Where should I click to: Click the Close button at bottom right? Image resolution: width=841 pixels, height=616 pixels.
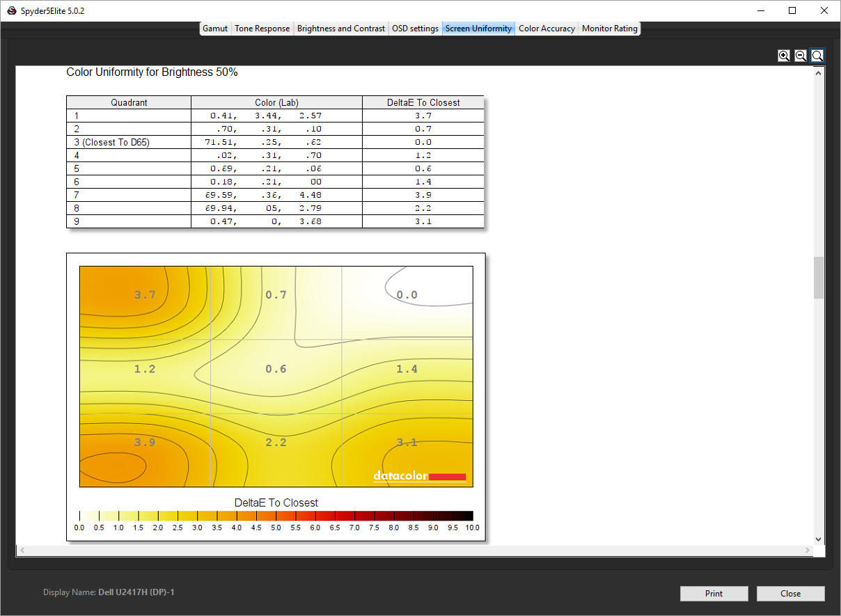[x=790, y=594]
